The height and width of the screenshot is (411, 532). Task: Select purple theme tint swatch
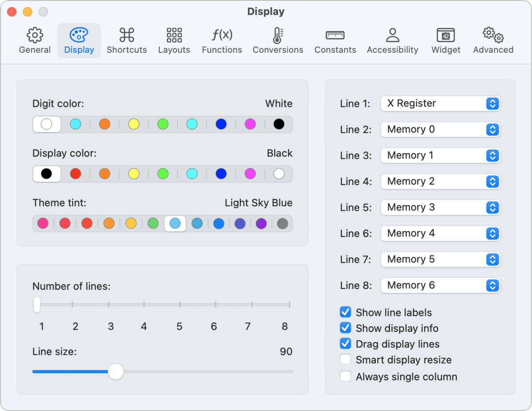pyautogui.click(x=261, y=224)
